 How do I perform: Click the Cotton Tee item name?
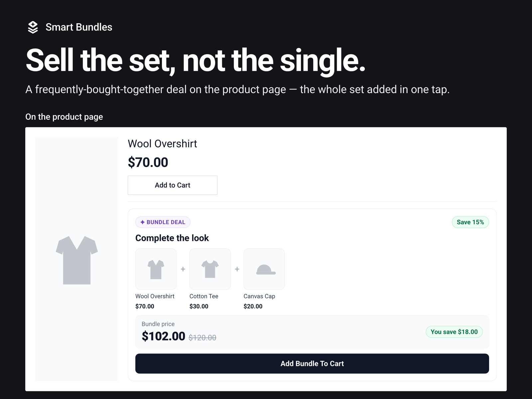tap(204, 296)
